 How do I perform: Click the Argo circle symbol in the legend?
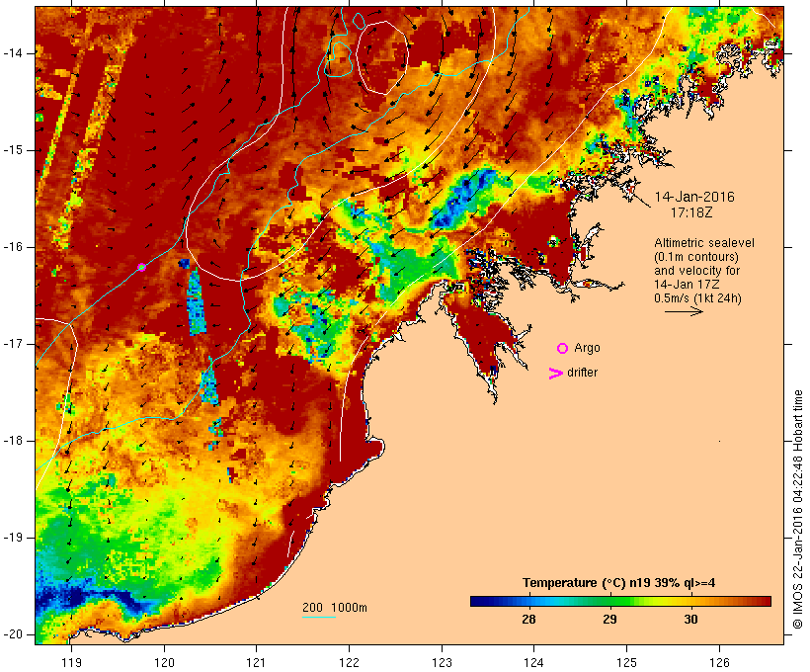[x=563, y=349]
